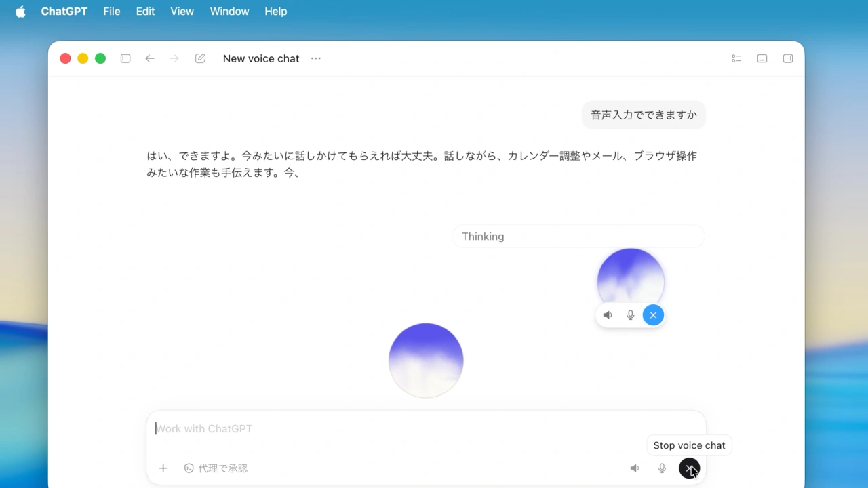Click the small floating voice orb

pyautogui.click(x=631, y=277)
